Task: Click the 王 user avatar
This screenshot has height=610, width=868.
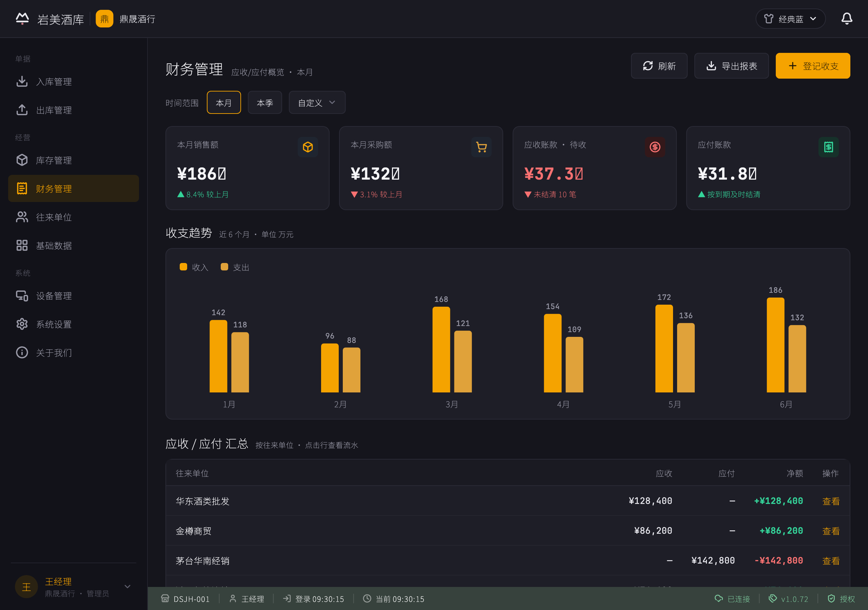Action: pyautogui.click(x=26, y=587)
